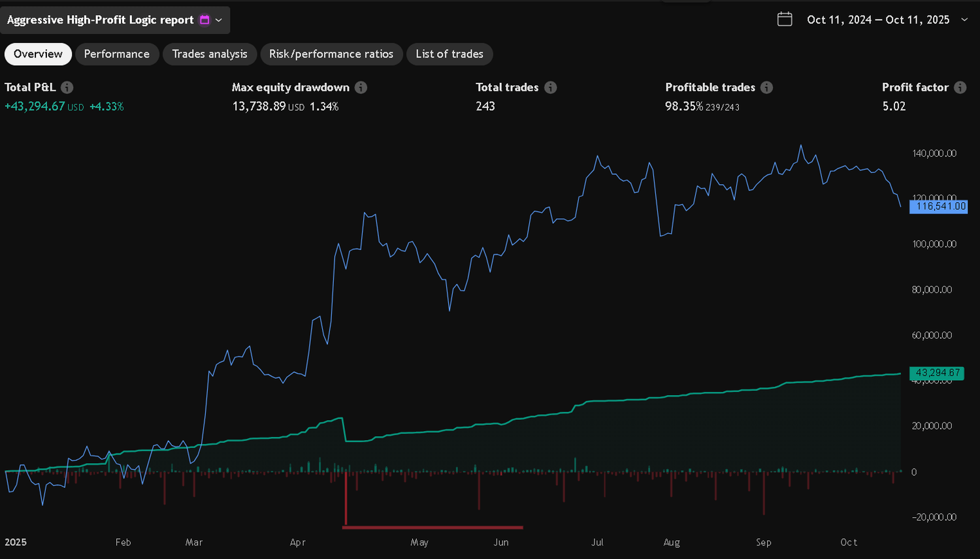Screen dimensions: 980x559
Task: Click the Jul label on the time axis
Action: [597, 542]
